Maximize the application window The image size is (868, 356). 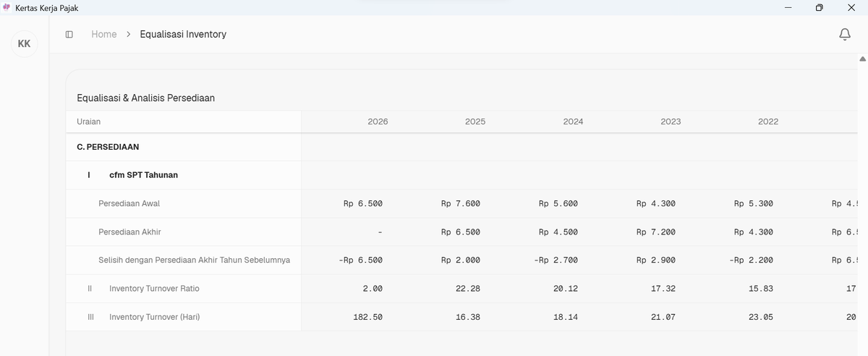point(819,8)
